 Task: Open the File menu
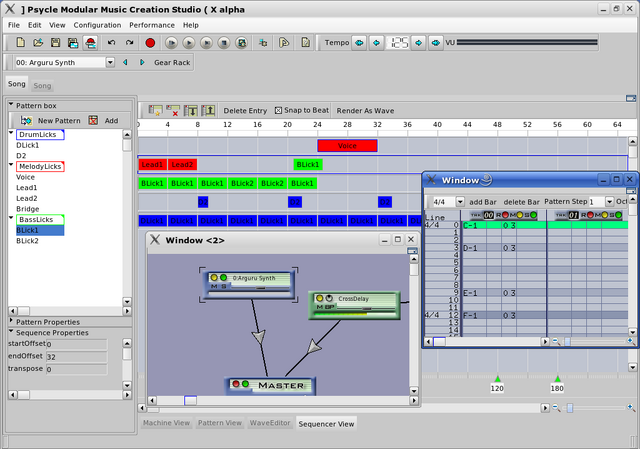pyautogui.click(x=14, y=25)
